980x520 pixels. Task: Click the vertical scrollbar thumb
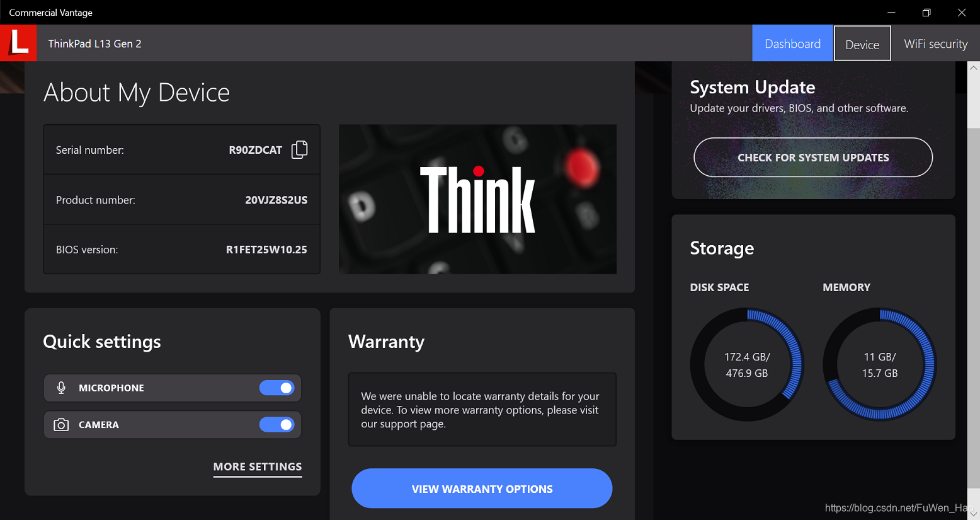[974, 308]
